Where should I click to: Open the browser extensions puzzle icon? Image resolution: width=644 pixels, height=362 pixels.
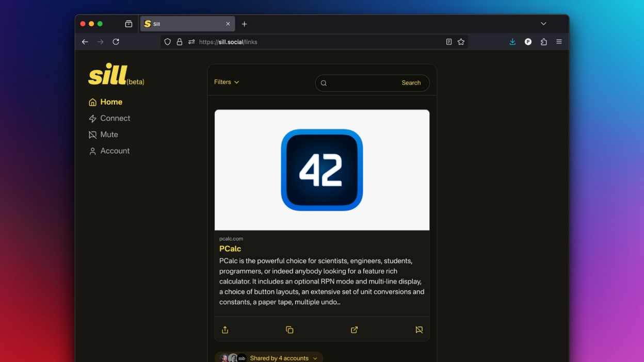[543, 42]
